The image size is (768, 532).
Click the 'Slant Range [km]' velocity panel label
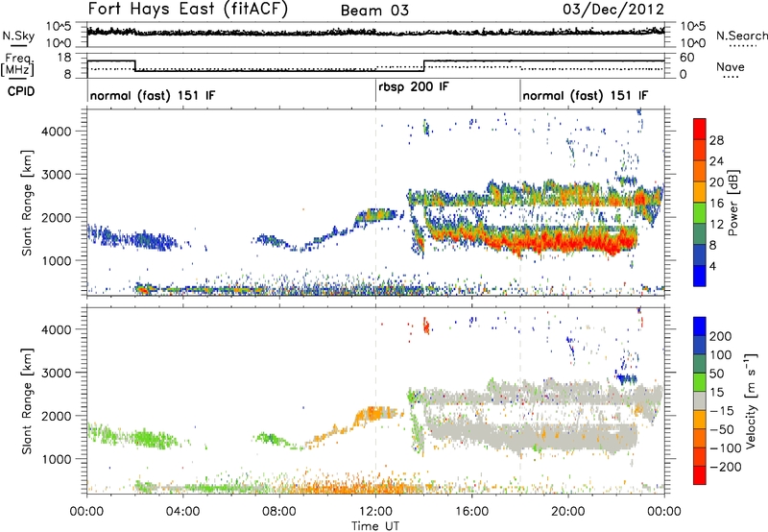27,401
